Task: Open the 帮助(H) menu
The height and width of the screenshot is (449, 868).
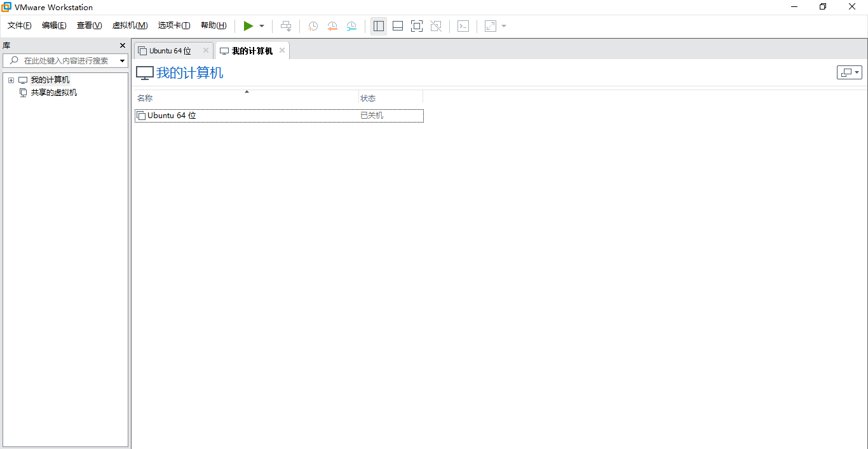Action: tap(214, 25)
